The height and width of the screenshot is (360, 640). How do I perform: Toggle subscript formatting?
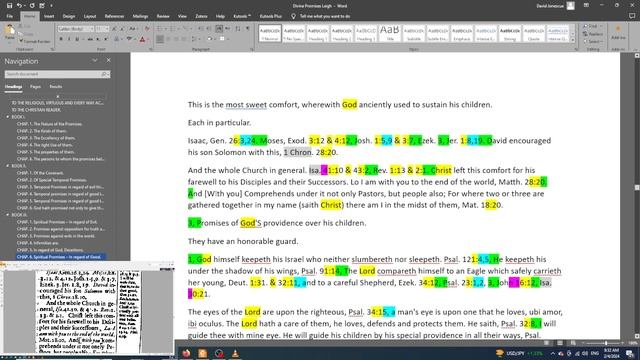pyautogui.click(x=98, y=39)
